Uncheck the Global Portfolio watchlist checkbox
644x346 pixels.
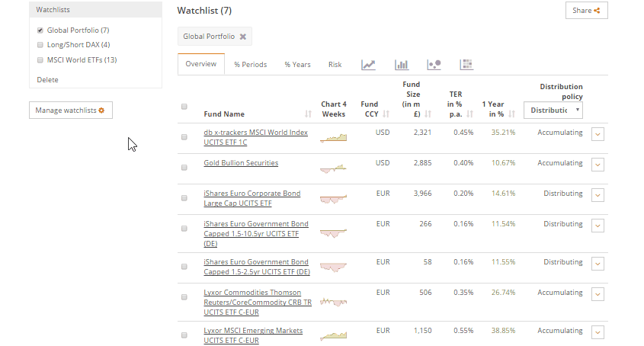coord(40,30)
